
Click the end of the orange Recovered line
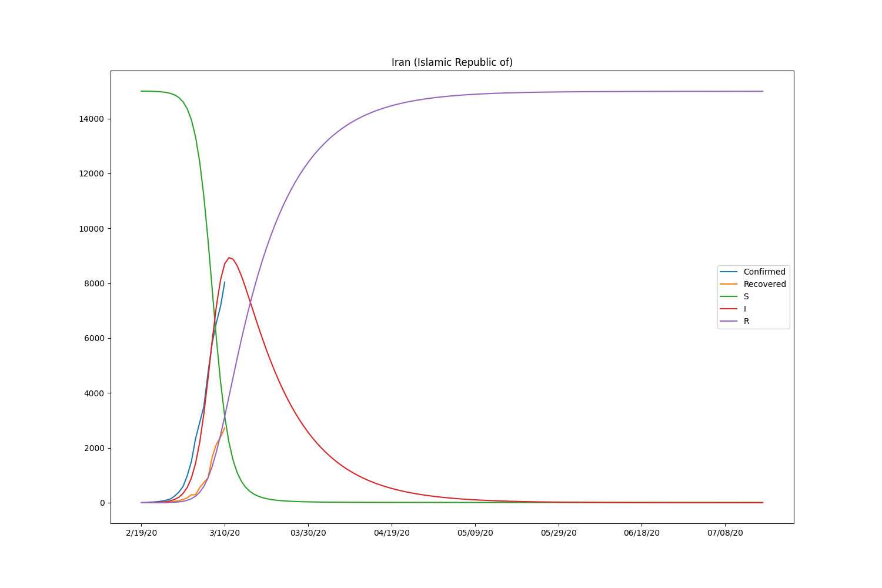point(225,427)
